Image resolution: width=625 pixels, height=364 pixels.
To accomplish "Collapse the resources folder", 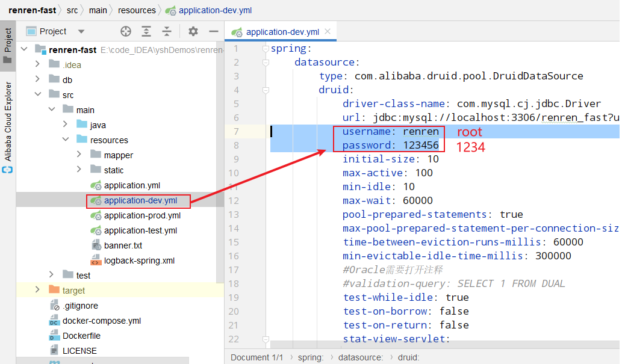I will coord(66,140).
